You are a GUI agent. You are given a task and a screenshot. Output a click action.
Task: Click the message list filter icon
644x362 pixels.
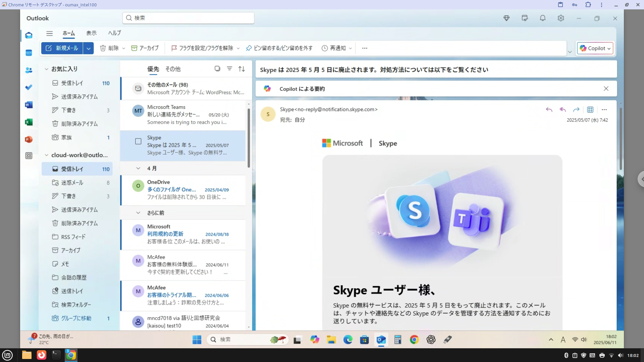tap(229, 69)
